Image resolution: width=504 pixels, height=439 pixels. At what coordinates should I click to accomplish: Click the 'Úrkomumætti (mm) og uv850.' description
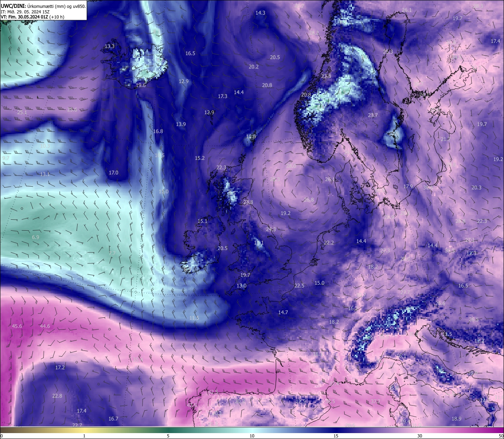57,6
